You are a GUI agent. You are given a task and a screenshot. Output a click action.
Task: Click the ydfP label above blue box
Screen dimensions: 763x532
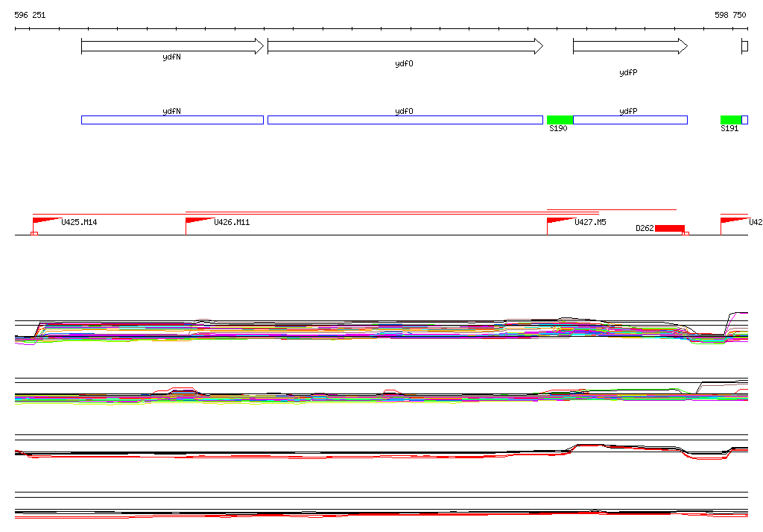click(x=628, y=112)
